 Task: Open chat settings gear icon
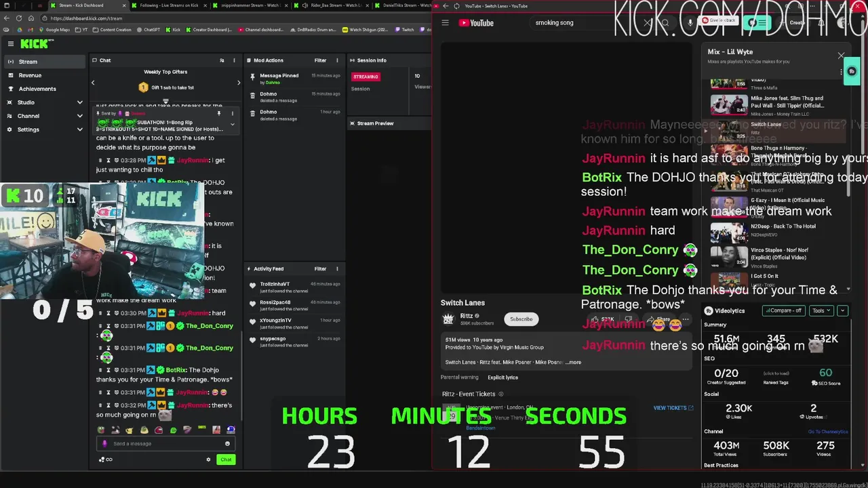(208, 460)
